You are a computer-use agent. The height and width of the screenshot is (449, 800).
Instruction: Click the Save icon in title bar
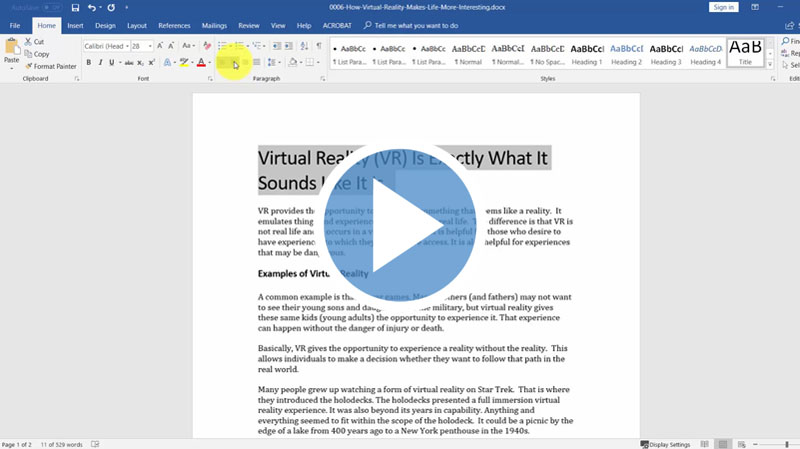75,8
